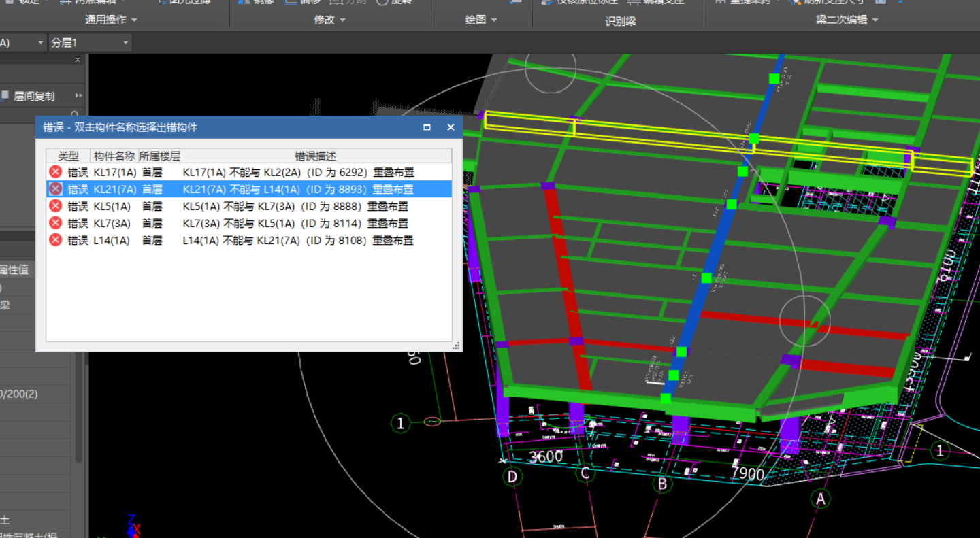Click the error icon on L14(1A) row
The image size is (980, 538).
[x=56, y=240]
